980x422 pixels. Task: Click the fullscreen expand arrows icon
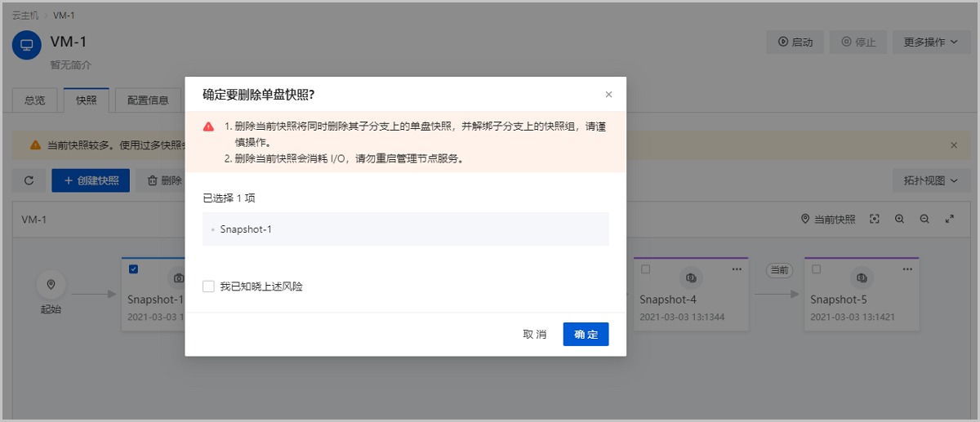(950, 220)
